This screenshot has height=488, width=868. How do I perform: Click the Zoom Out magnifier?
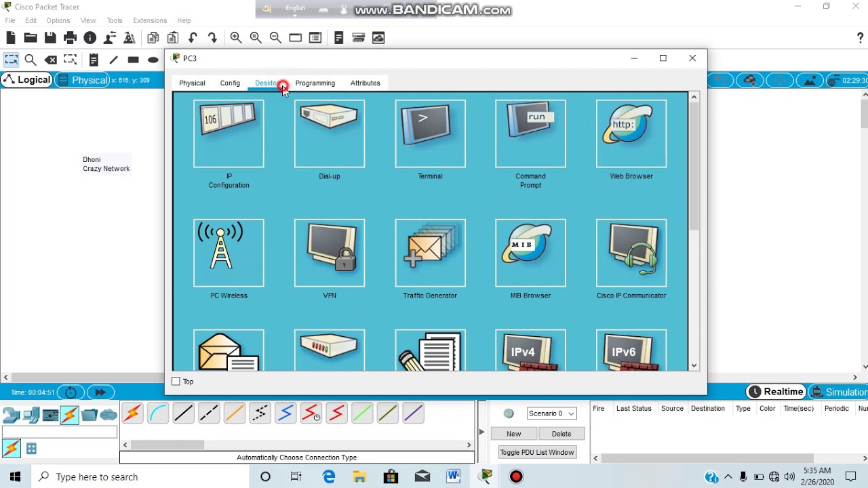(x=275, y=38)
